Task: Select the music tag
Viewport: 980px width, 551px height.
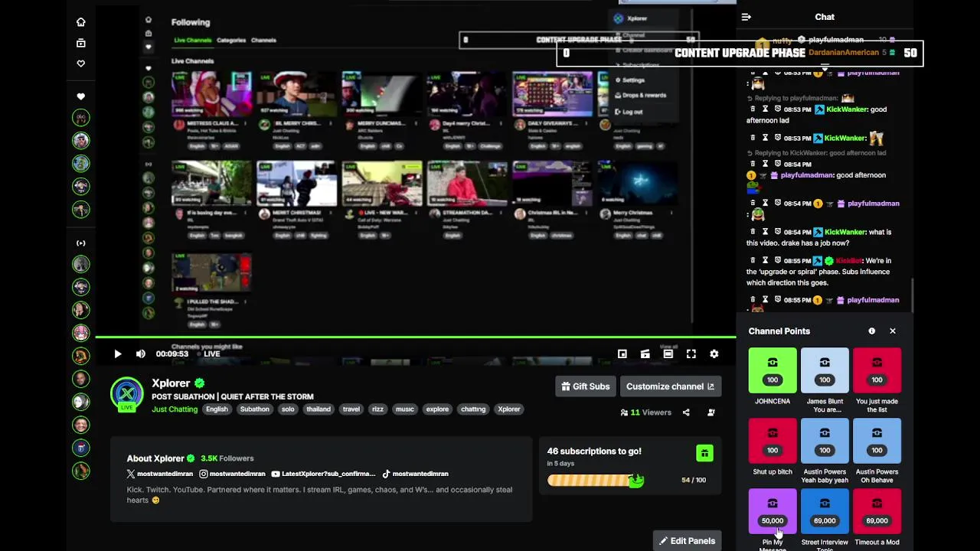Action: (x=405, y=409)
